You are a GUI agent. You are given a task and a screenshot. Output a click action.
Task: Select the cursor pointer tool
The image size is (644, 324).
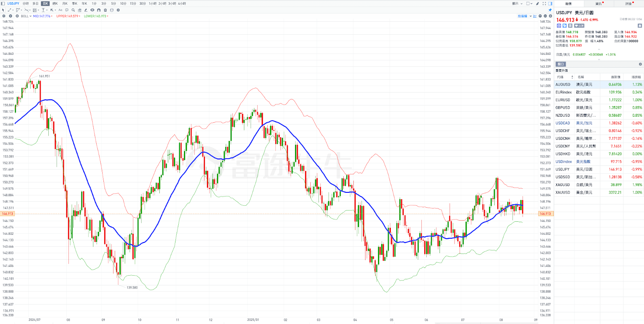pyautogui.click(x=3, y=10)
